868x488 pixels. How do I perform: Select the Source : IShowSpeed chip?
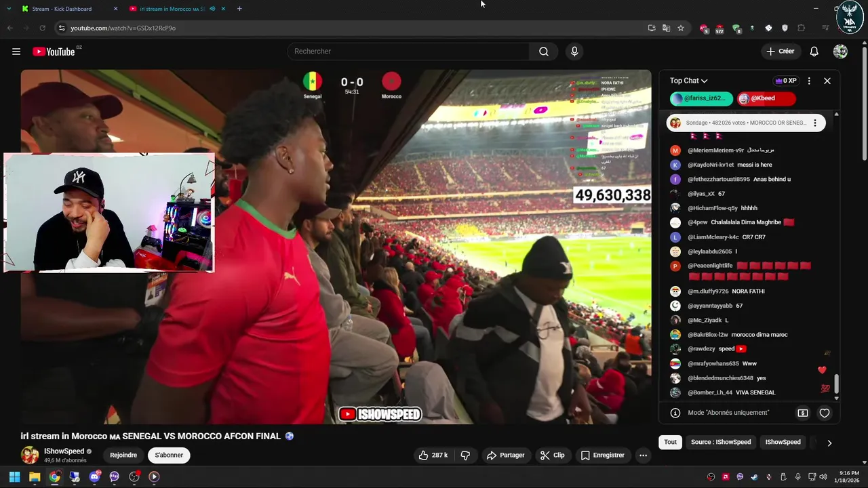pyautogui.click(x=721, y=442)
